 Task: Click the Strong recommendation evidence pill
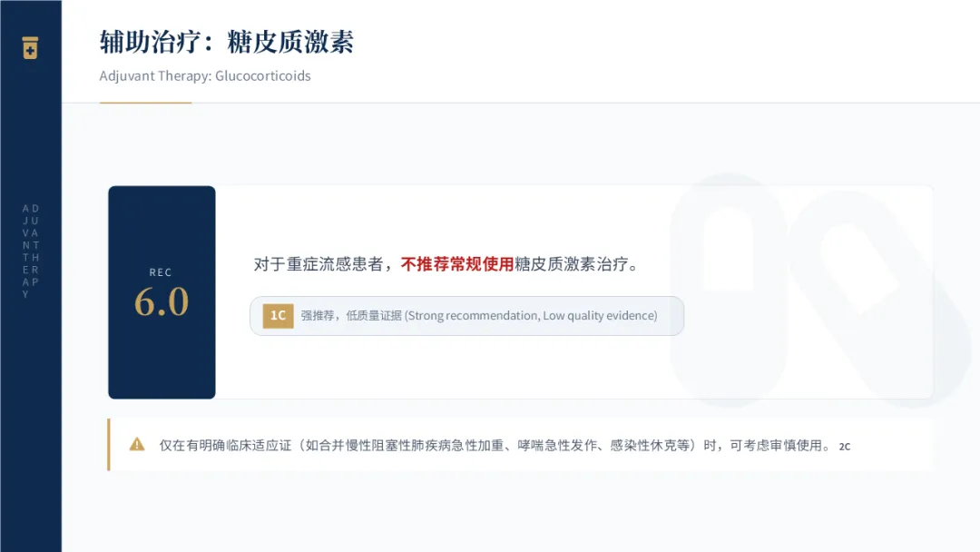pos(467,316)
